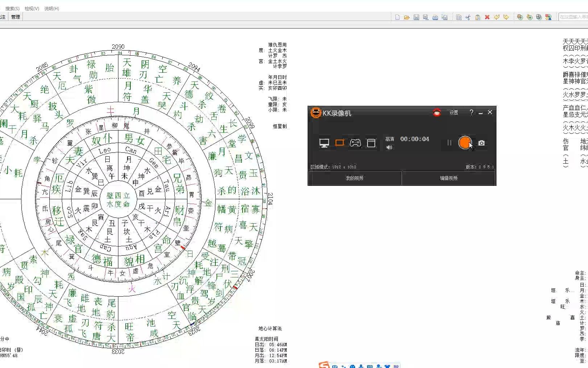Click the search input field in toolbar
The width and height of the screenshot is (588, 368).
pos(573,17)
